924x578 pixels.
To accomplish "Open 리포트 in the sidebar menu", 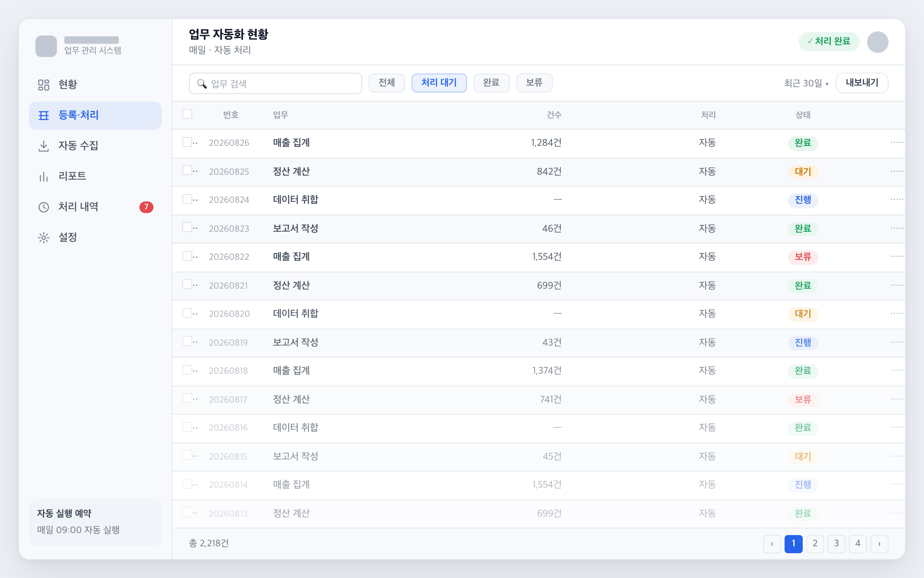I will (x=95, y=176).
